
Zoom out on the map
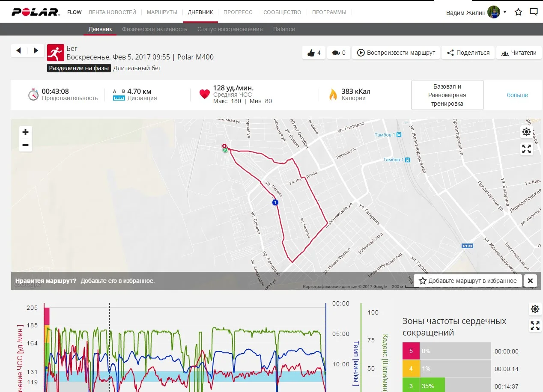pos(26,145)
